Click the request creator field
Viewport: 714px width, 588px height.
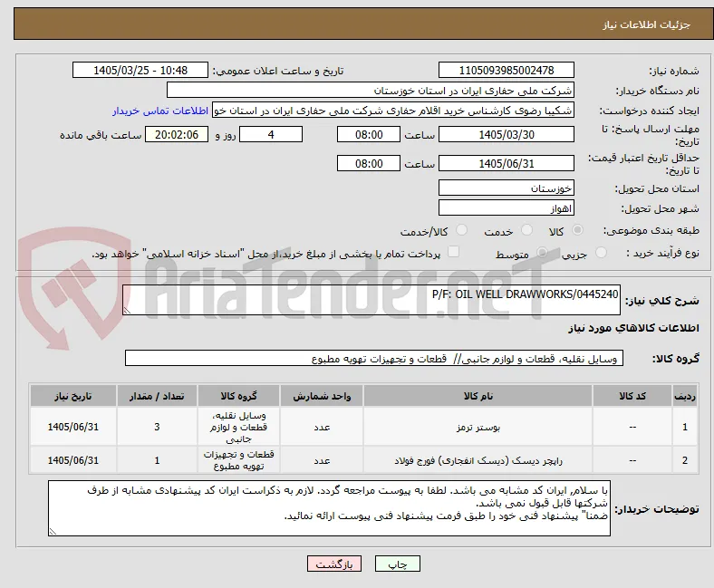(x=393, y=111)
